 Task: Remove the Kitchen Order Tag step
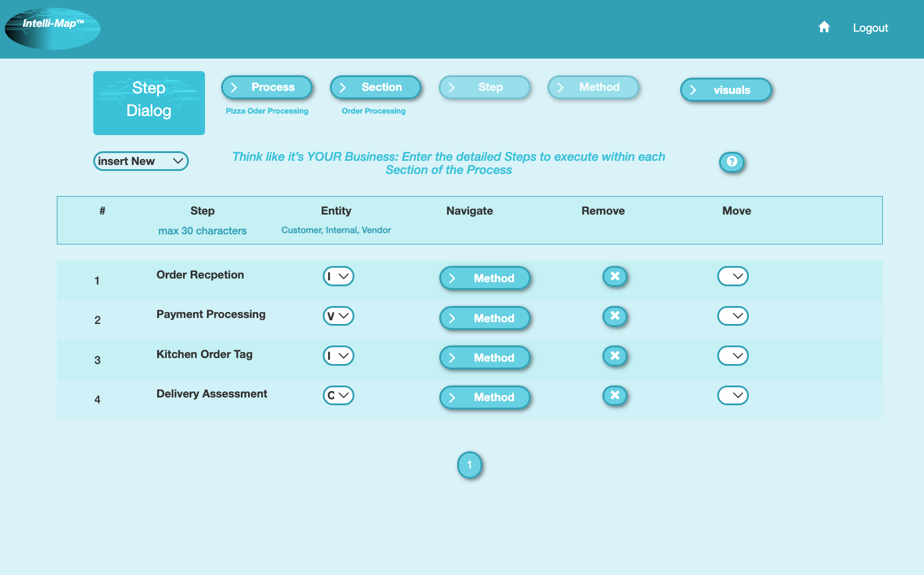(615, 356)
